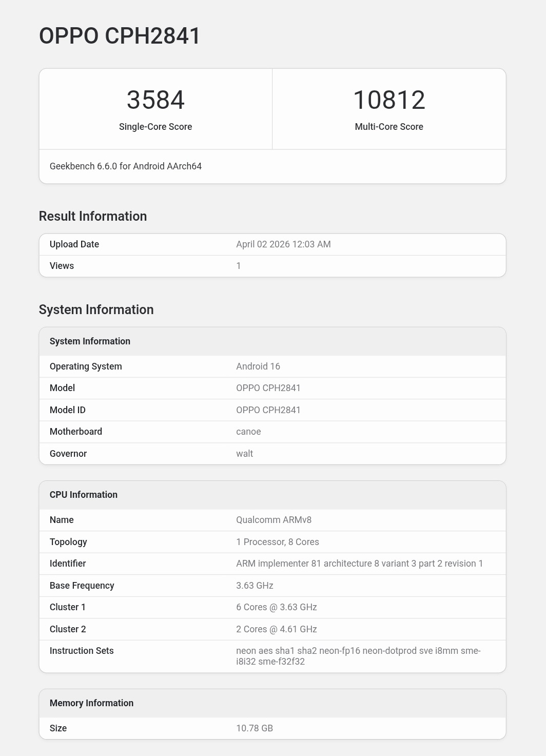Click the OPPO CPH2841 page title

[x=118, y=36]
